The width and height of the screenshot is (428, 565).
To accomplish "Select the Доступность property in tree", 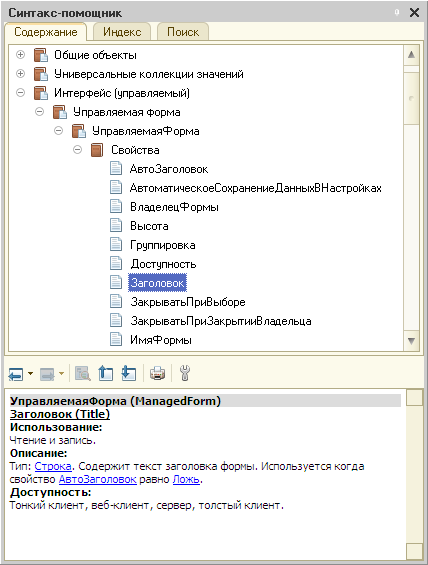I will coord(163,264).
